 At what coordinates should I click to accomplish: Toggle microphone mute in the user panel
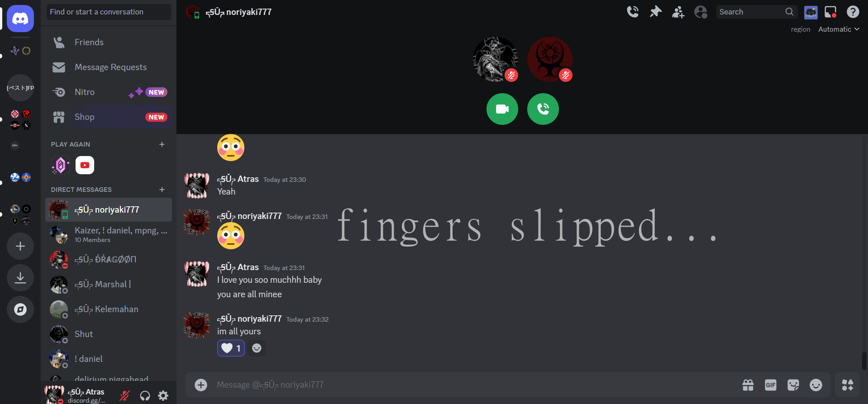pyautogui.click(x=124, y=396)
